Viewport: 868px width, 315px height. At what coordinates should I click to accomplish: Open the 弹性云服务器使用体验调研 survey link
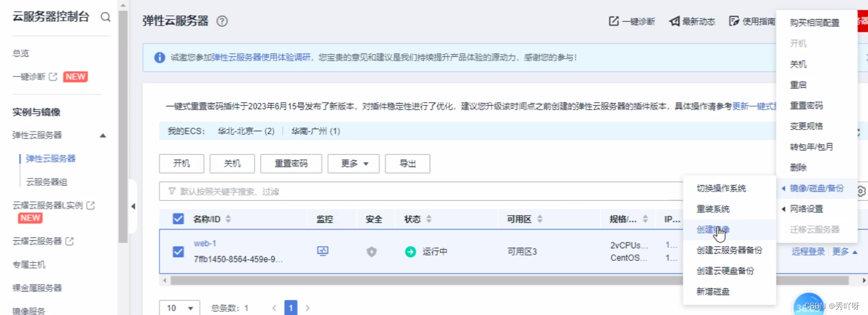coord(261,57)
